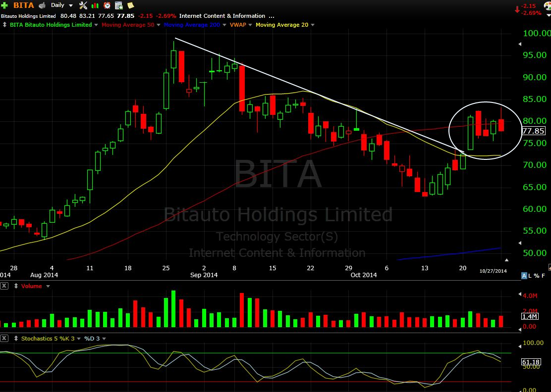Expand the Moving Average 50 dropdown
Image resolution: width=551 pixels, height=392 pixels.
click(x=158, y=25)
